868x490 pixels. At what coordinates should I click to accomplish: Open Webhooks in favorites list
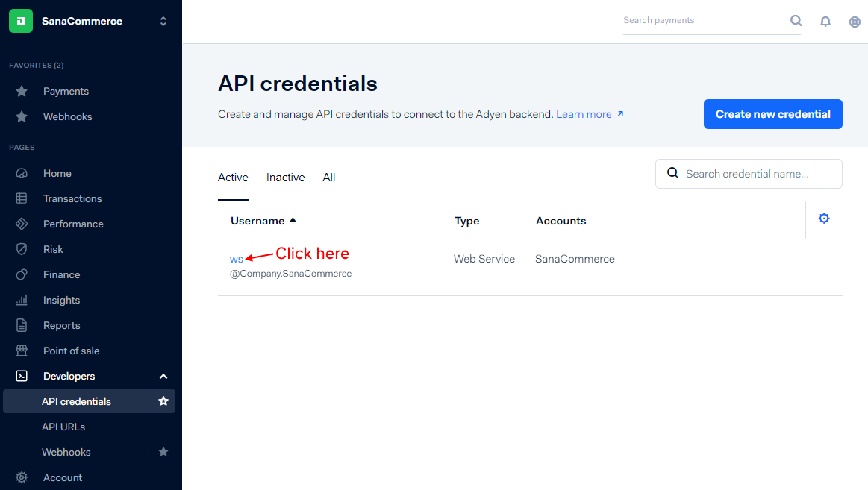pyautogui.click(x=67, y=116)
